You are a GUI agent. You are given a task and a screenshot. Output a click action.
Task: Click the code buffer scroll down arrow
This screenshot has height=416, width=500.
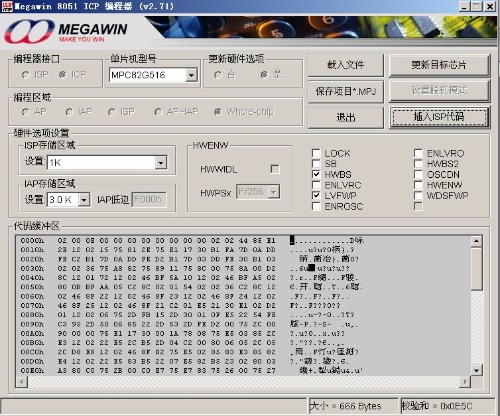(477, 370)
